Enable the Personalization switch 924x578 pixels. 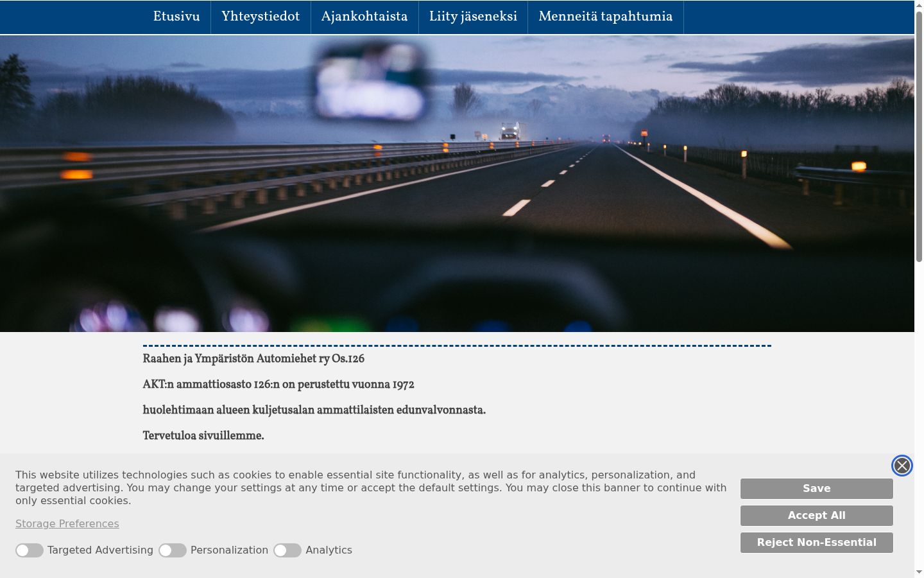[x=173, y=550]
